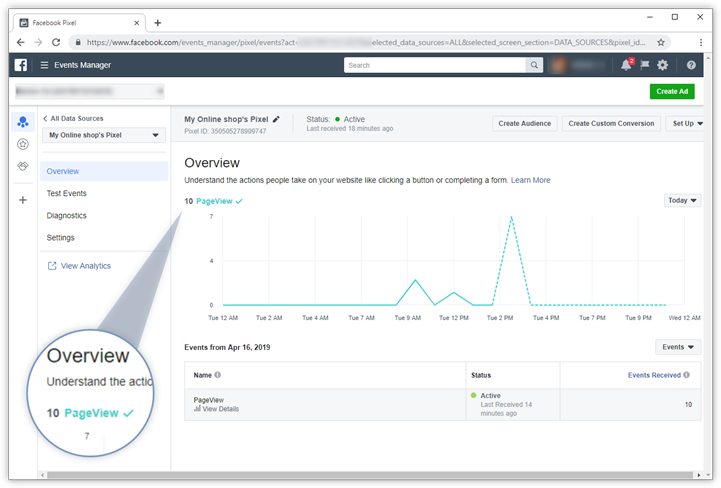This screenshot has height=488, width=721.
Task: Open the hamburger menu beside Events Manager
Action: [44, 65]
